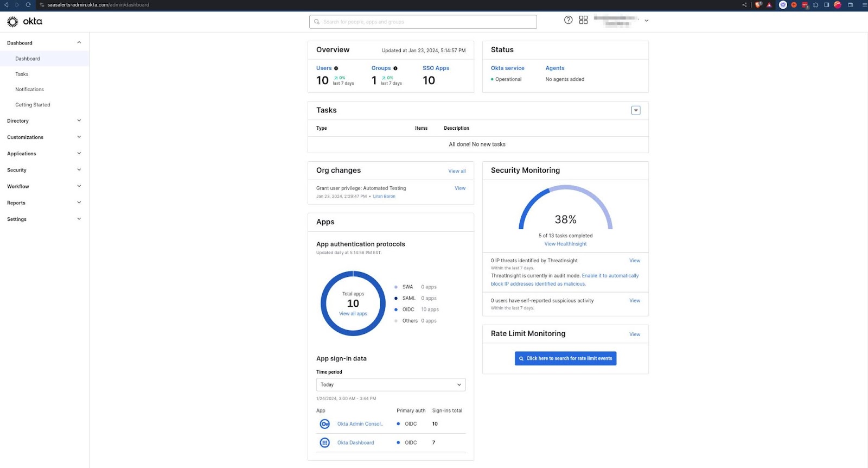This screenshot has height=468, width=868.
Task: Open Okta Admin Console app link
Action: pos(360,424)
